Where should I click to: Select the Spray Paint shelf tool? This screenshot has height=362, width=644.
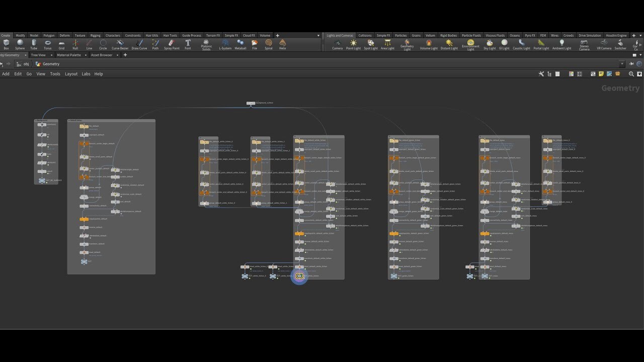pos(171,44)
